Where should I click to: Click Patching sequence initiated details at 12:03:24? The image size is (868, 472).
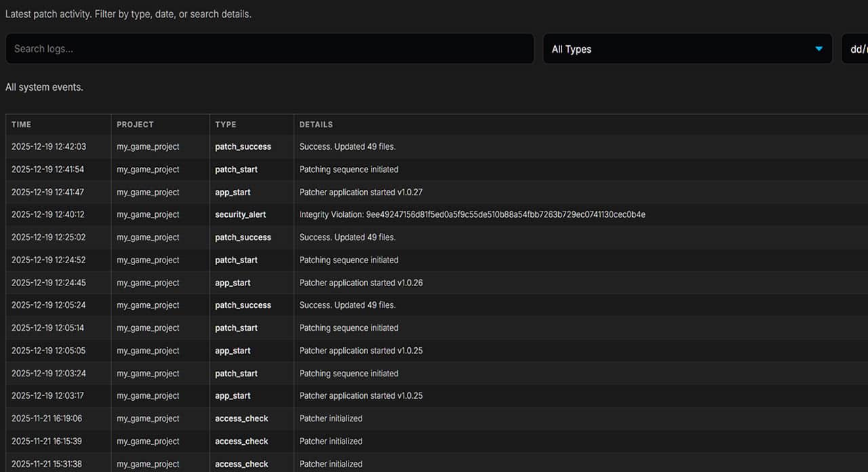349,374
